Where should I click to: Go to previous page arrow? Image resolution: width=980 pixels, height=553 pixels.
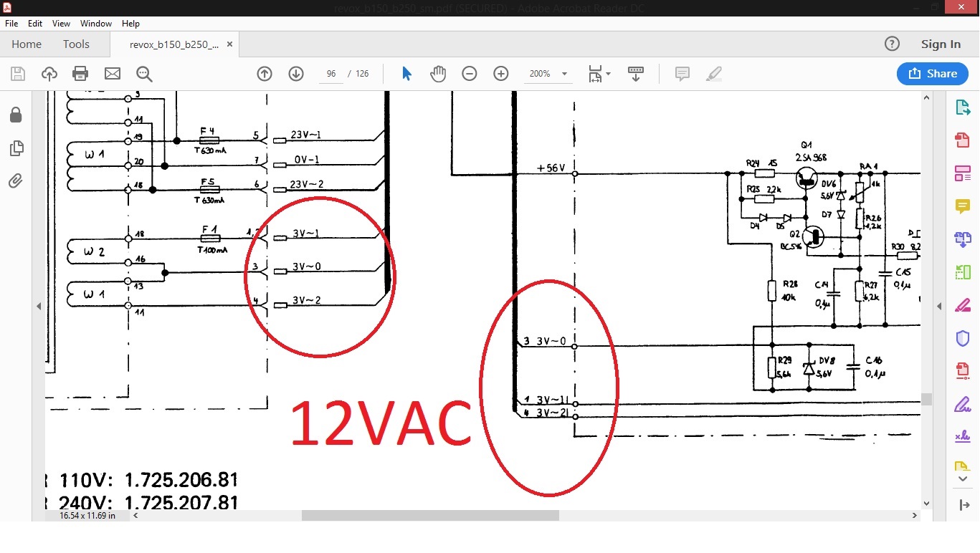click(265, 74)
